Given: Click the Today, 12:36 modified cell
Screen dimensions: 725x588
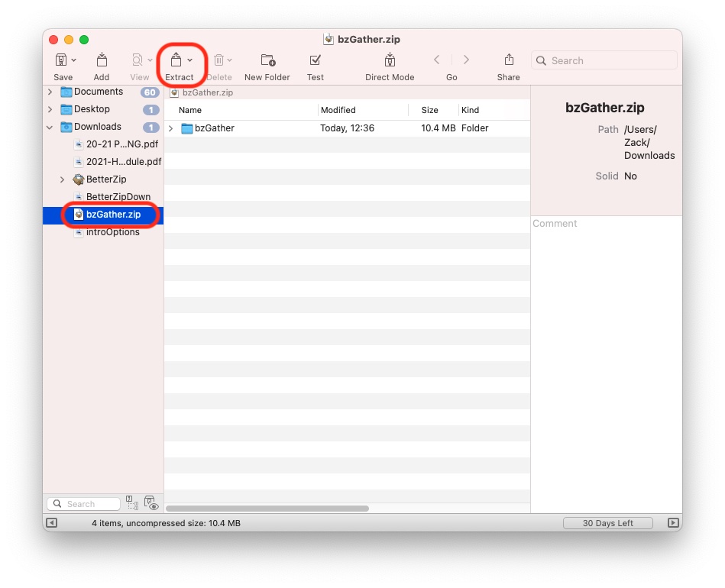Looking at the screenshot, I should tap(348, 128).
